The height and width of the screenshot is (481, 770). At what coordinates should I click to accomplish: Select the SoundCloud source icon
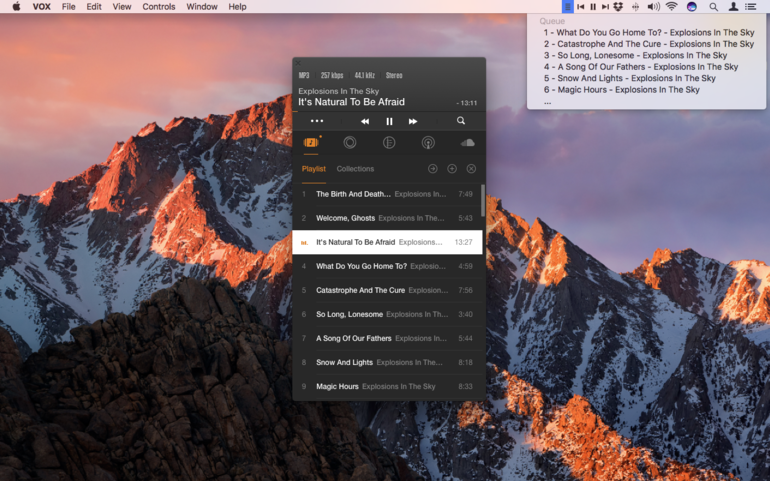(x=468, y=143)
